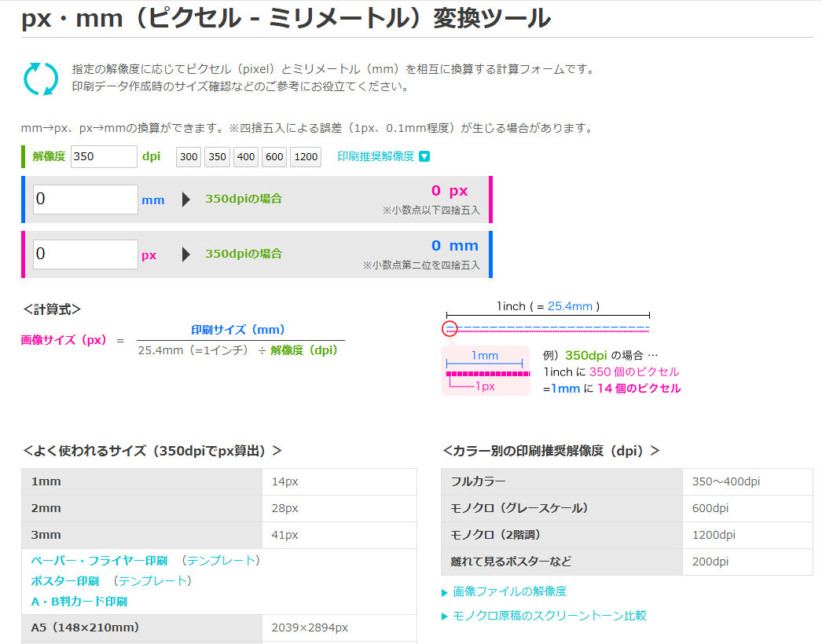Set resolution with the 350 preset button

[217, 156]
